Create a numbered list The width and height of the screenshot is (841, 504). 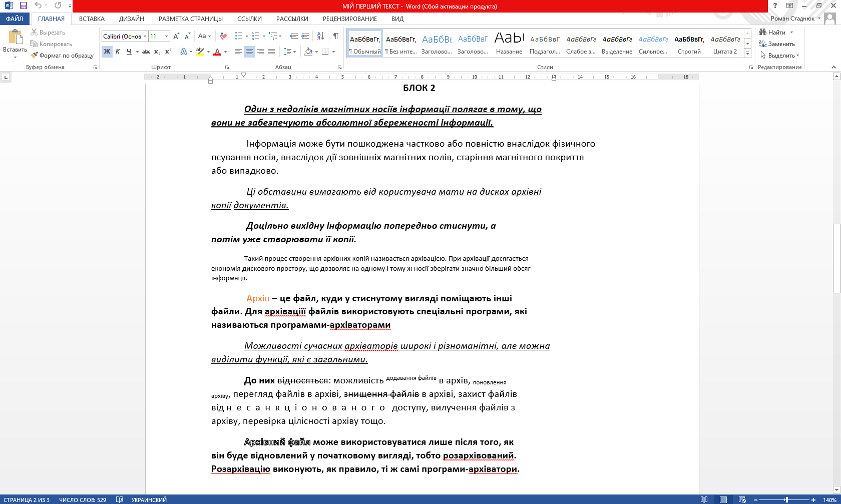click(x=256, y=36)
